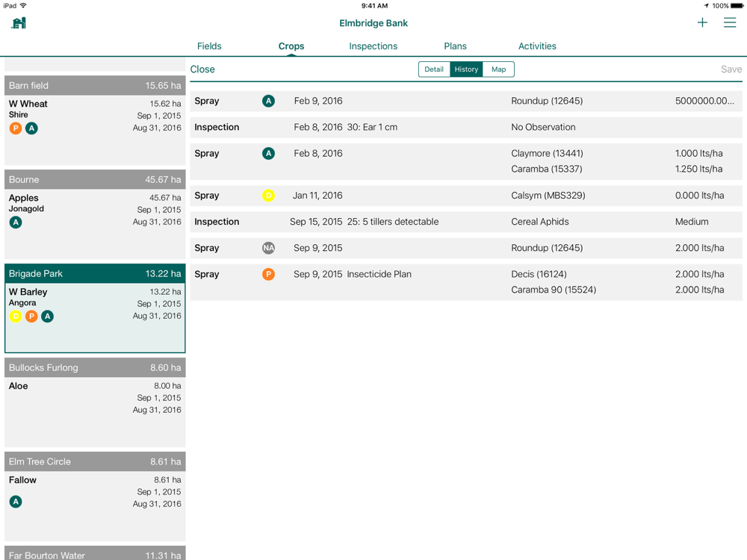Tap Wi-Fi icon in status bar
The height and width of the screenshot is (560, 747).
23,6
